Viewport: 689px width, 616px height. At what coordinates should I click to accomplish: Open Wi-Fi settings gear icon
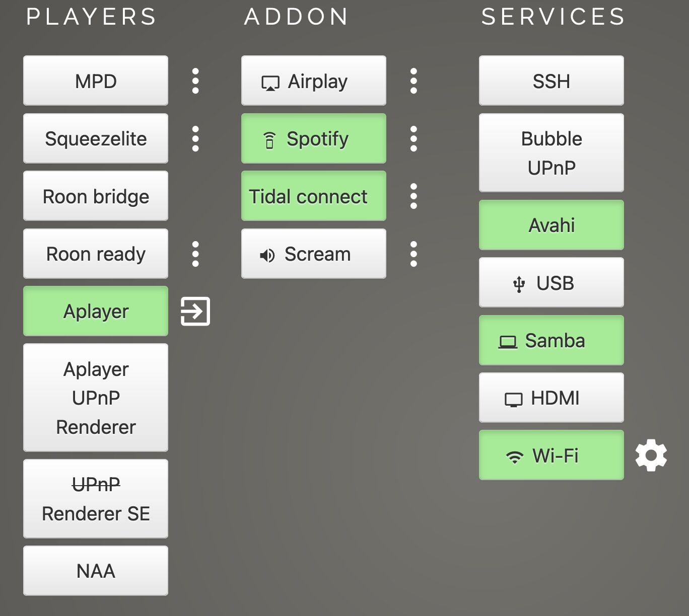pos(651,455)
